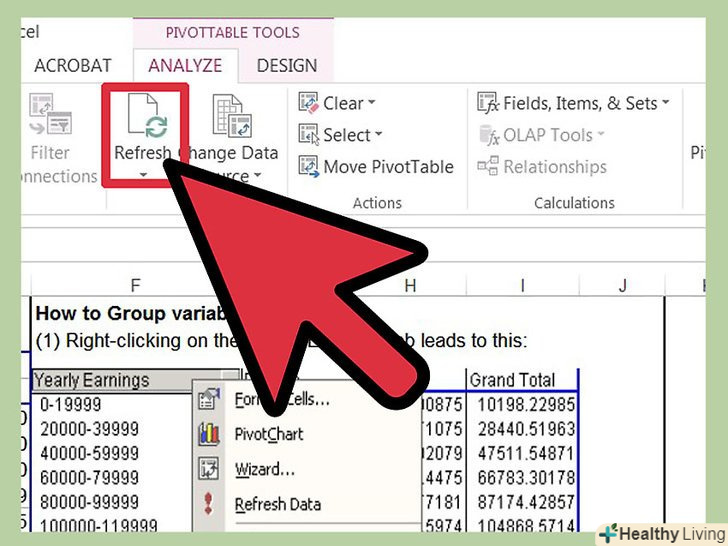Click the Select icon in Actions

308,135
